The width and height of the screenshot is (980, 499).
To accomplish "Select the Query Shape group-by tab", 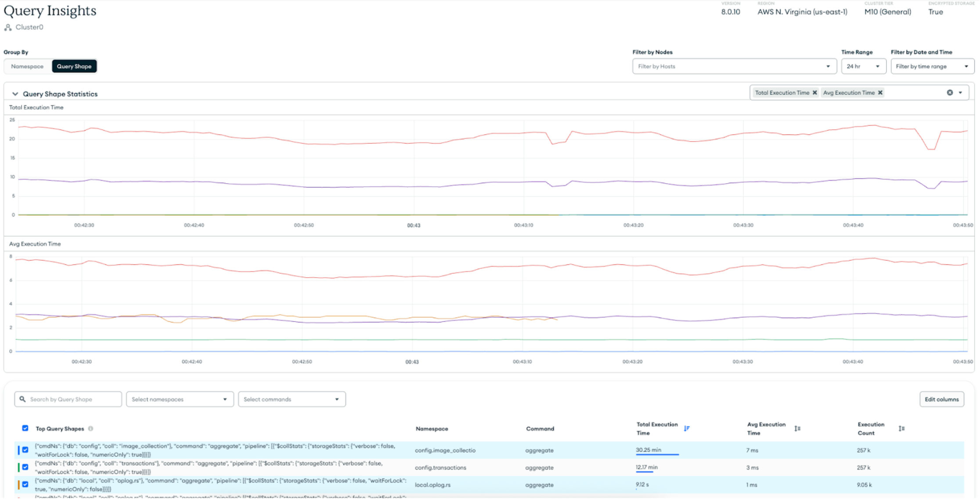I will (x=74, y=66).
